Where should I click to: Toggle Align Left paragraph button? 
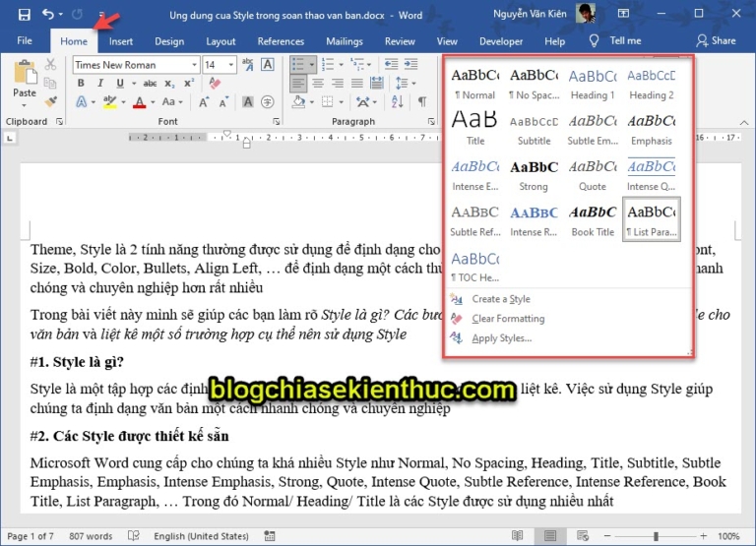click(298, 84)
